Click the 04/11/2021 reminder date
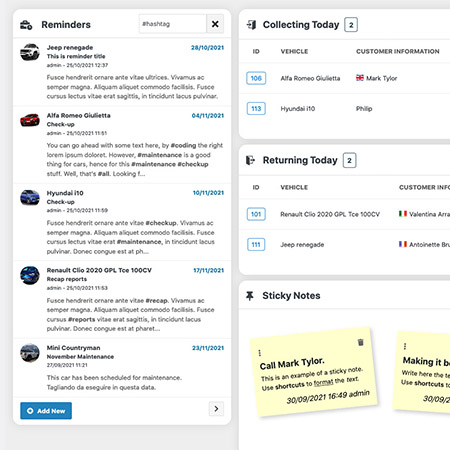The width and height of the screenshot is (450, 450). [x=208, y=116]
